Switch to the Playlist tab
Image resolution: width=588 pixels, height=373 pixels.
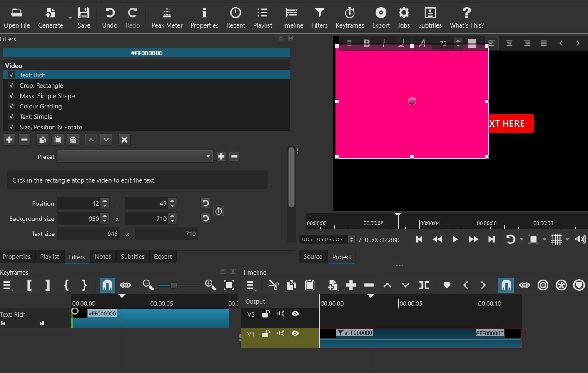pyautogui.click(x=50, y=257)
